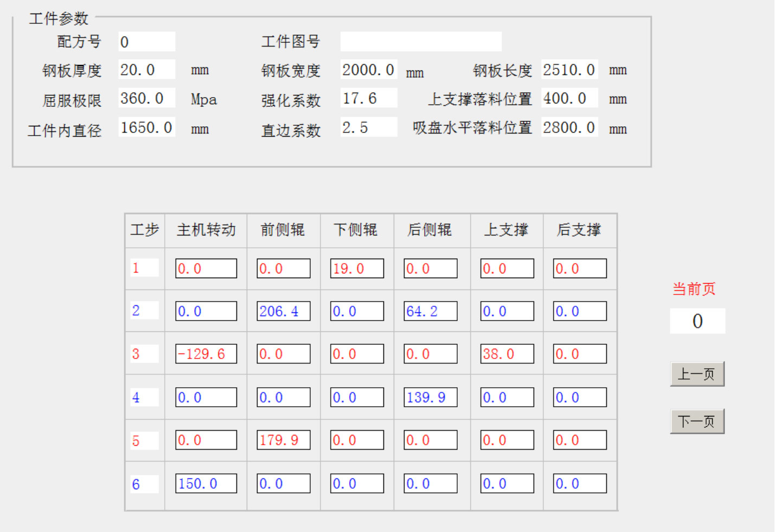Edit the 钢板厚度 value 20.0
775x532 pixels.
tap(146, 70)
